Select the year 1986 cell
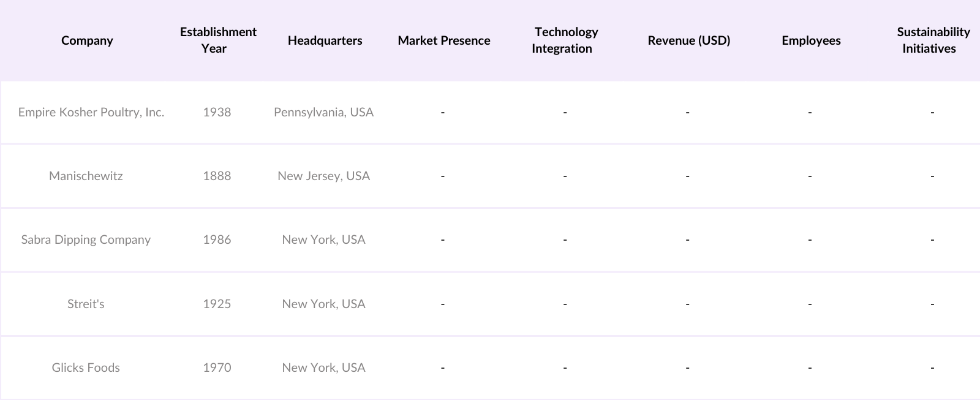The height and width of the screenshot is (400, 980). point(217,240)
